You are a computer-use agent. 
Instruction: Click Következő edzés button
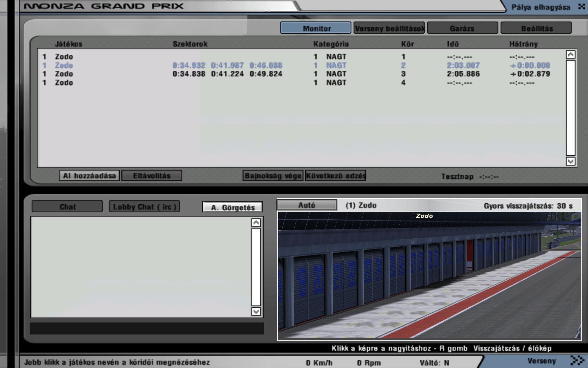tap(335, 176)
